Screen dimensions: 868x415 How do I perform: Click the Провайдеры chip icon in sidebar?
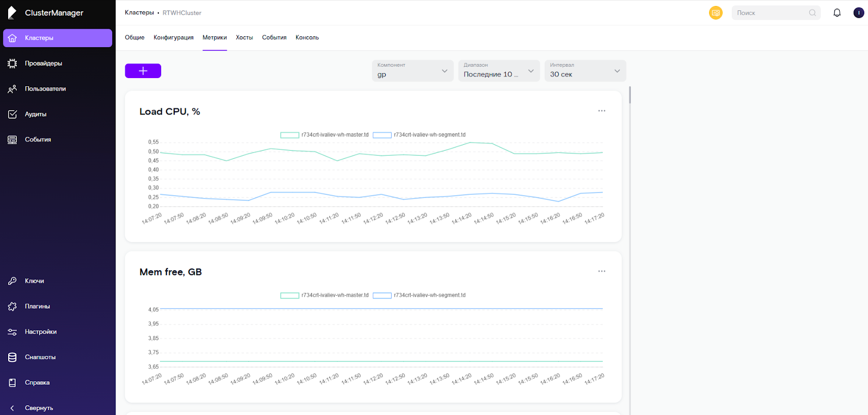point(12,63)
